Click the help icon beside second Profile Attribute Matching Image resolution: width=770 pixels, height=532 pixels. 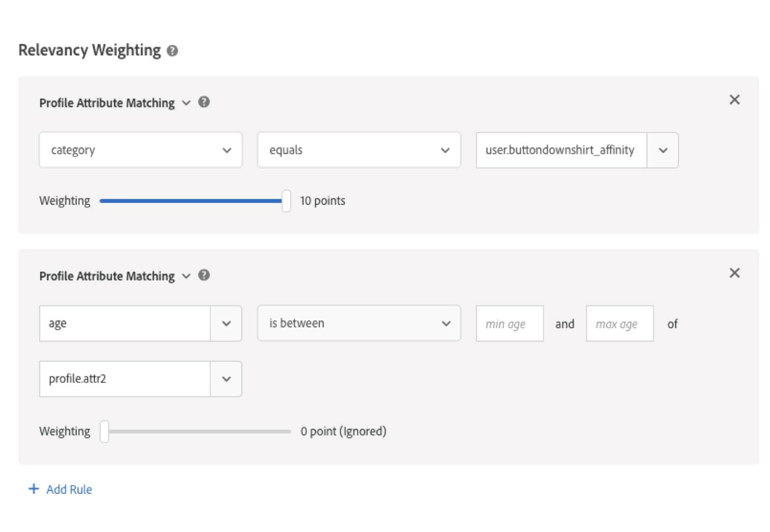204,275
